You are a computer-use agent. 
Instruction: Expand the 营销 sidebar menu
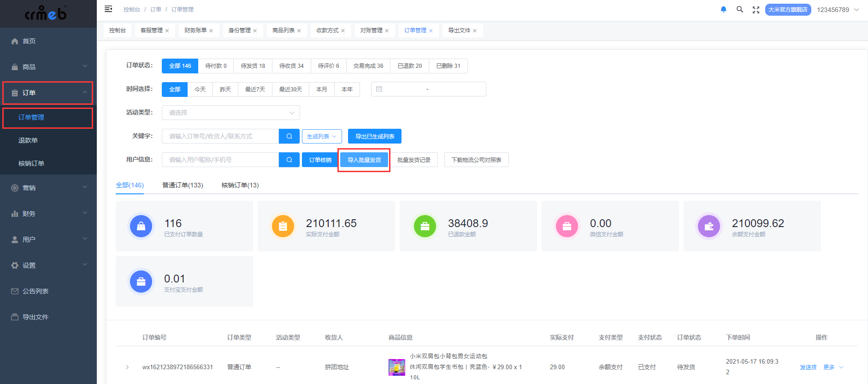(48, 188)
